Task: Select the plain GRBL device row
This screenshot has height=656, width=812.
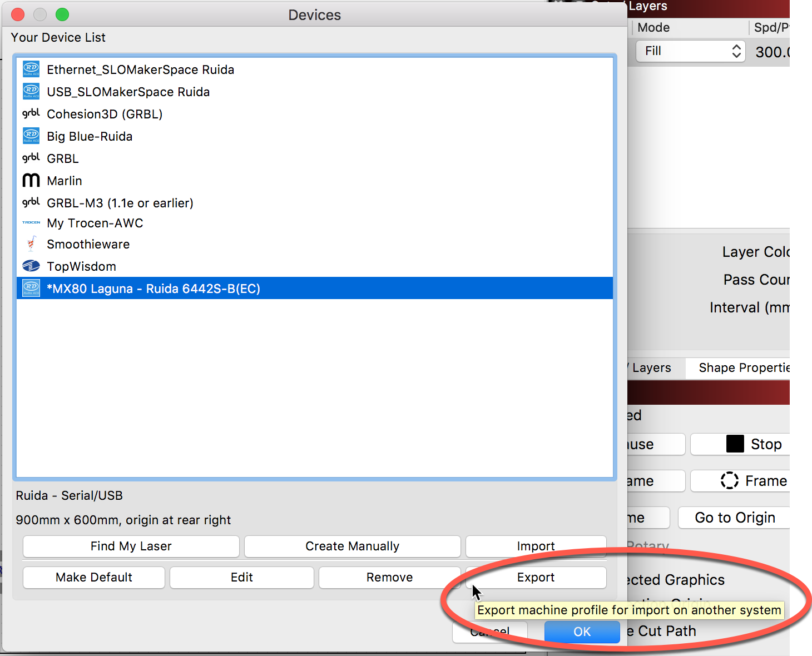Action: coord(315,158)
